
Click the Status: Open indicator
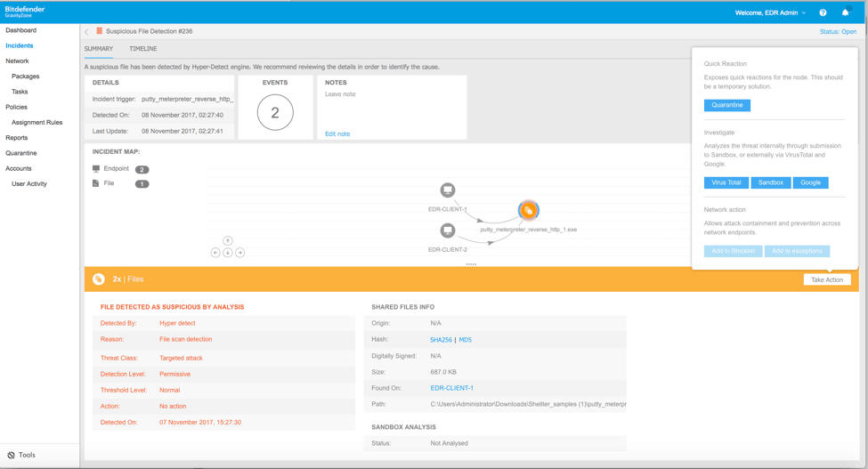[x=838, y=31]
